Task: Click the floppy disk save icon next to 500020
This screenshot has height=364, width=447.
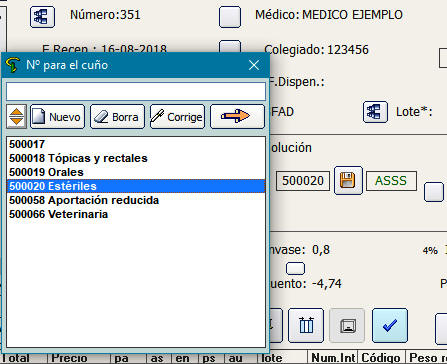Action: coord(348,180)
